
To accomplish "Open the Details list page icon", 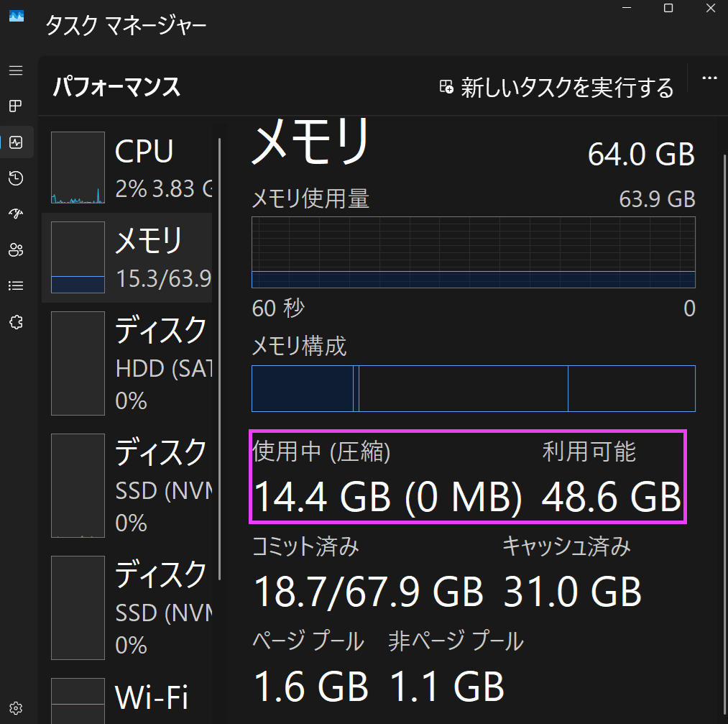I will [16, 286].
